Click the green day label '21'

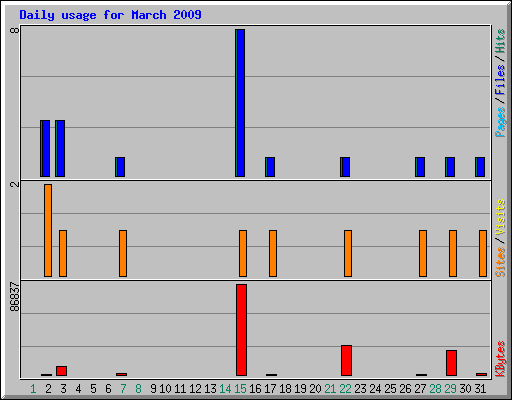coord(330,389)
